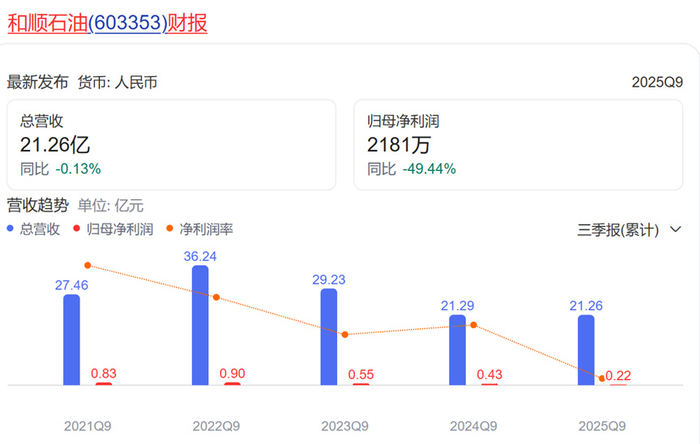Select the 归母净利润 2181万 summary card
This screenshot has height=444, width=700.
coord(518,145)
